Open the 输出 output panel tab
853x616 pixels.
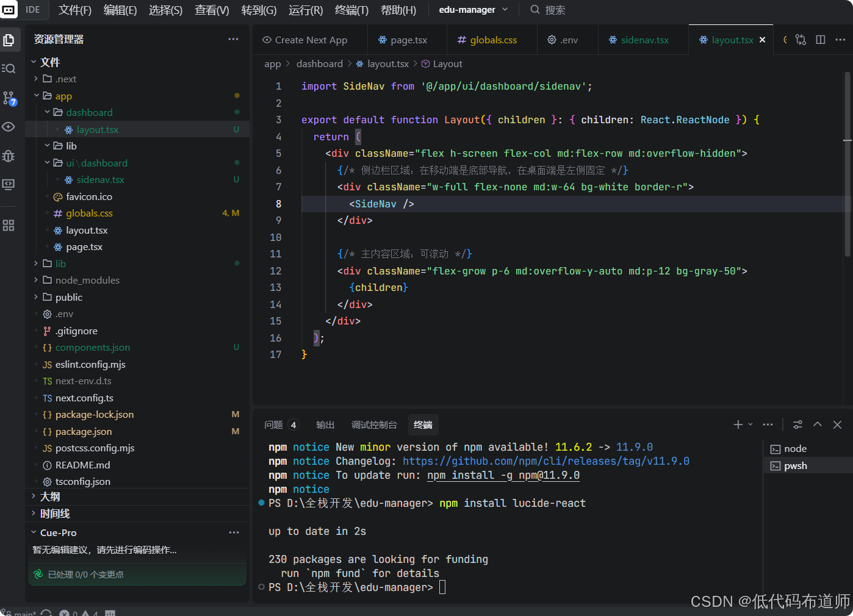(325, 424)
